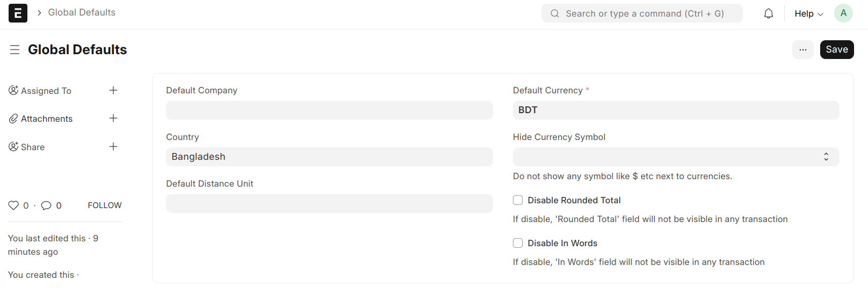Image resolution: width=868 pixels, height=295 pixels.
Task: Follow this document
Action: click(105, 205)
